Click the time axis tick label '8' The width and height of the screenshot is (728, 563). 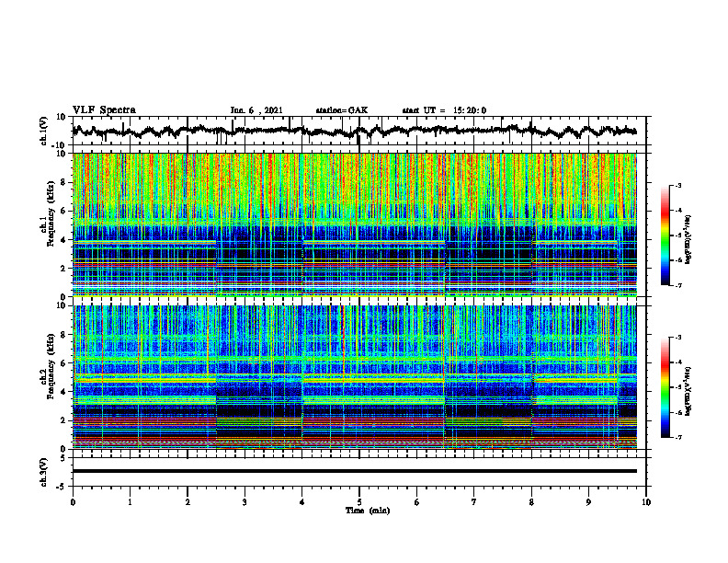pyautogui.click(x=531, y=502)
